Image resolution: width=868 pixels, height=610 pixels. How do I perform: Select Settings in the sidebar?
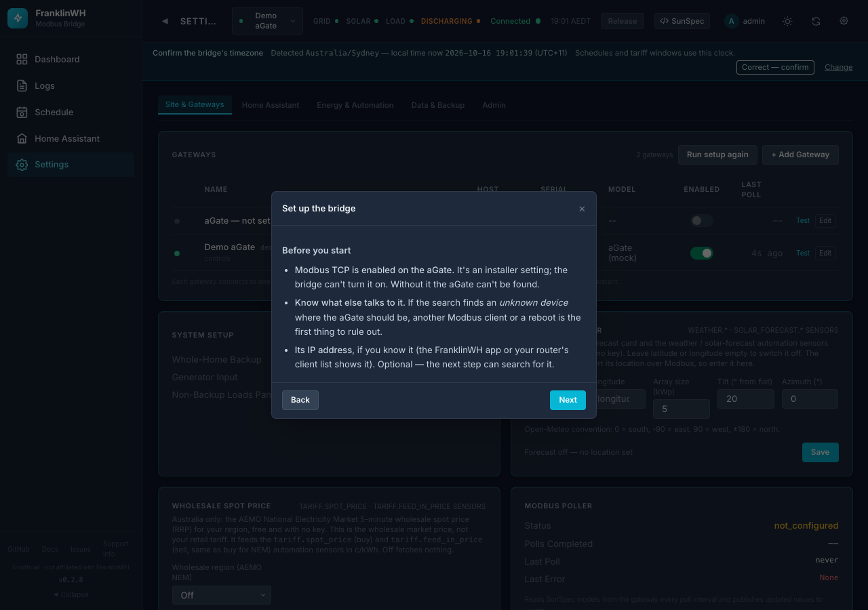coord(71,165)
